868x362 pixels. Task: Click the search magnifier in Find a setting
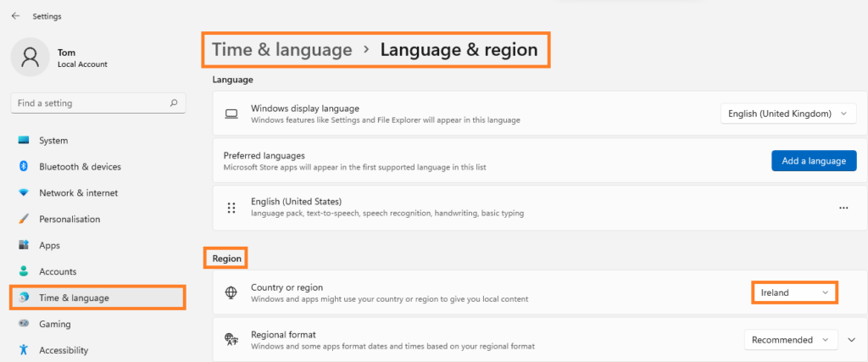174,103
